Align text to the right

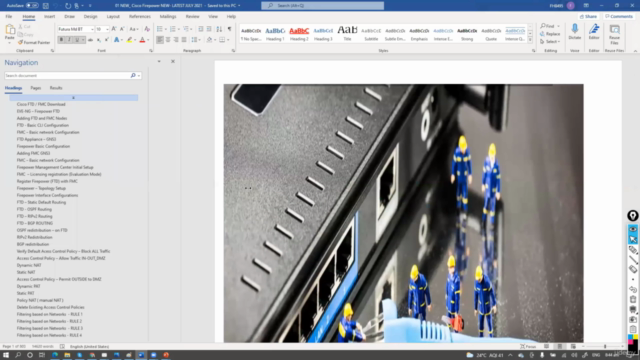(176, 40)
